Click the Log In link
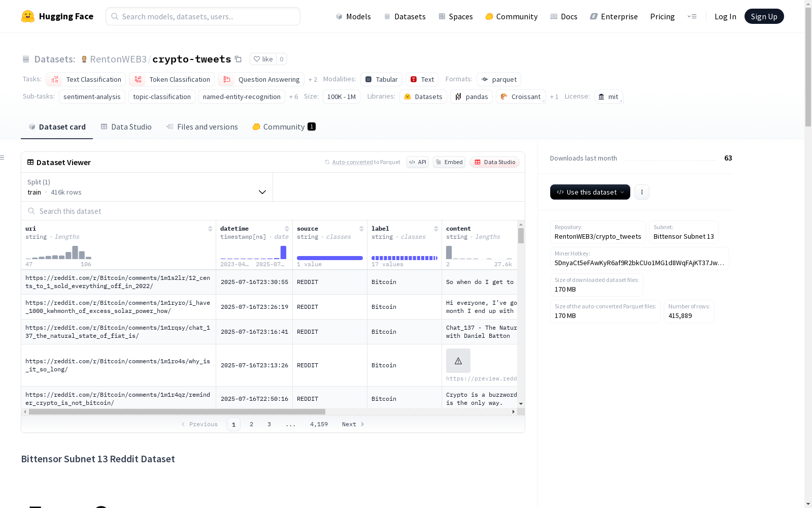This screenshot has width=812, height=508. 725,16
